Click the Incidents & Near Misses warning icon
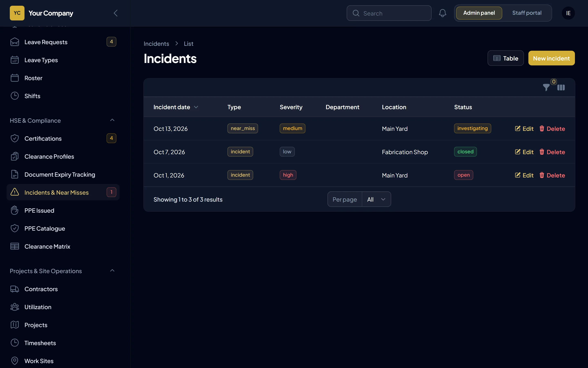Viewport: 588px width, 368px height. click(x=14, y=192)
